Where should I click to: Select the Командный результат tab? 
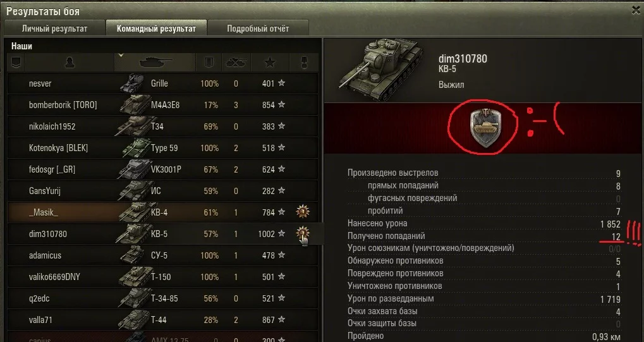(x=157, y=28)
